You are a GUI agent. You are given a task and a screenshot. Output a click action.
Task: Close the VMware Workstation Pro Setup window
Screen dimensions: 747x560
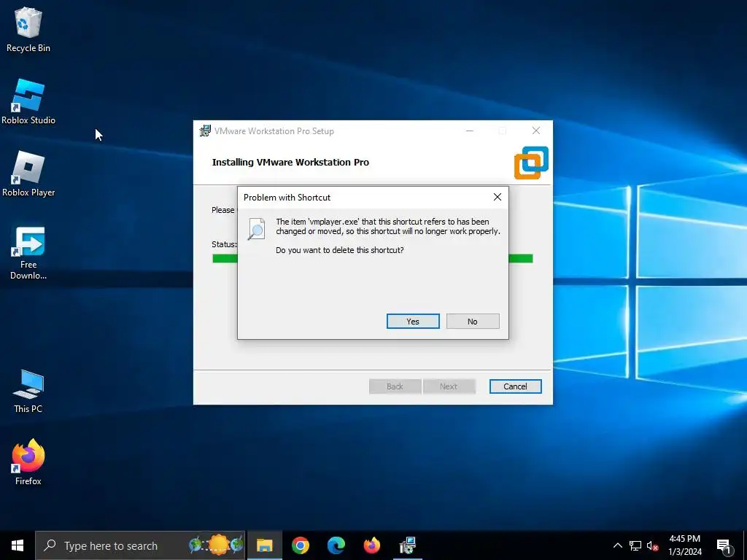536,131
